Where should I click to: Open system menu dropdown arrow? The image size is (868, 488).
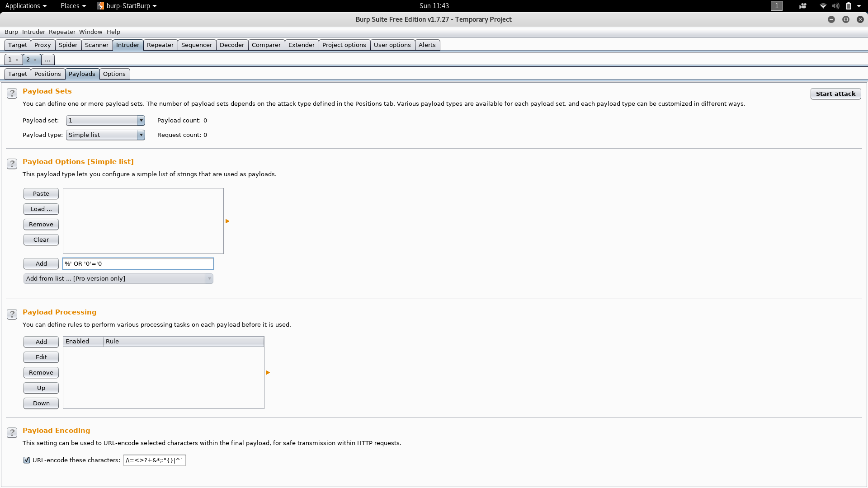point(859,6)
